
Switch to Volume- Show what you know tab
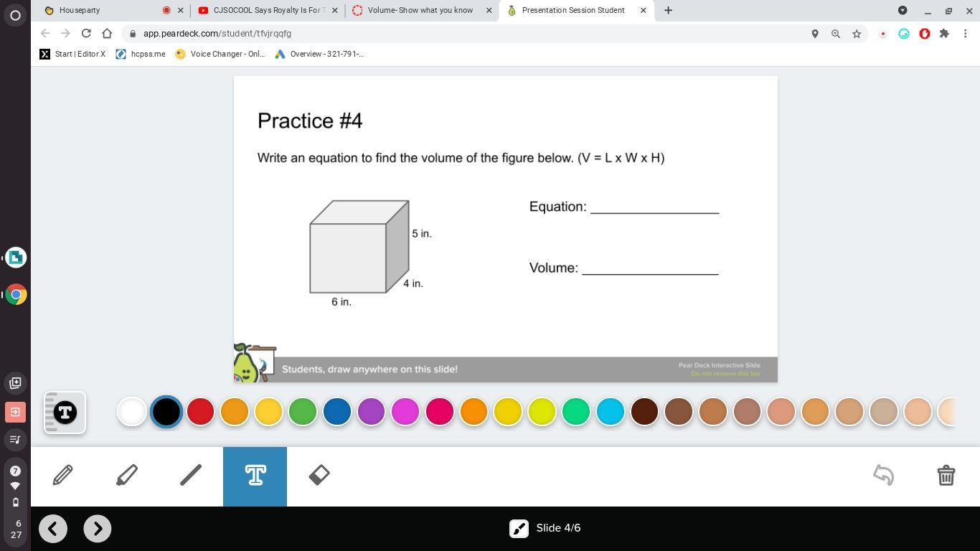click(x=420, y=10)
